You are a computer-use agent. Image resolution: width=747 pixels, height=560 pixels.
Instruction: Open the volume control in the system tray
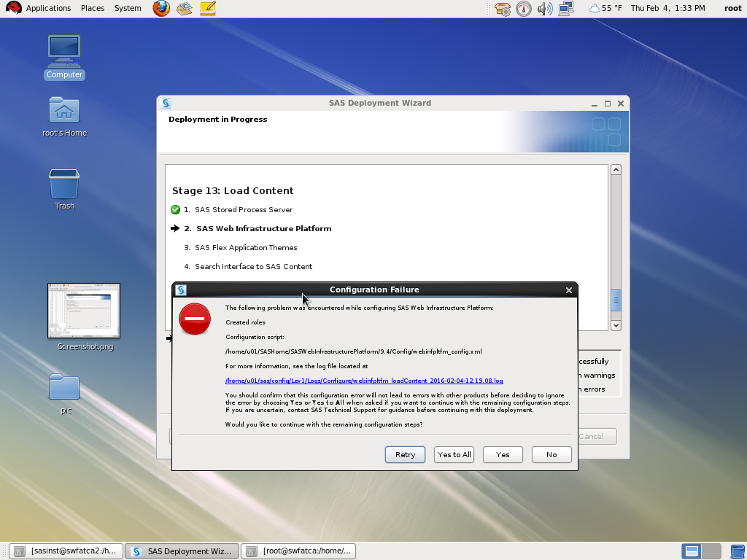545,9
